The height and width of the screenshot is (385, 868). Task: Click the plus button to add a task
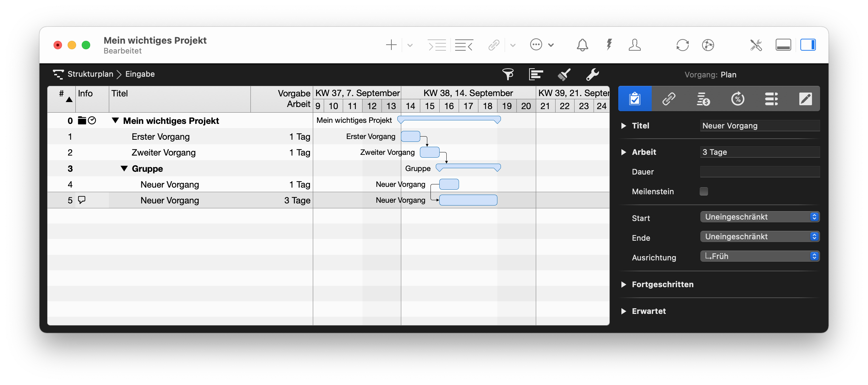(x=391, y=45)
